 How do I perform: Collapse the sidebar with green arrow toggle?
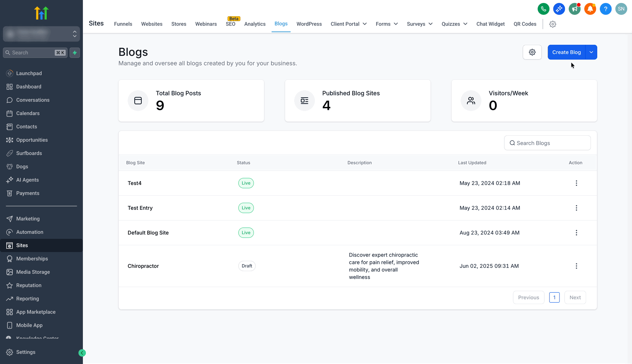click(x=82, y=353)
